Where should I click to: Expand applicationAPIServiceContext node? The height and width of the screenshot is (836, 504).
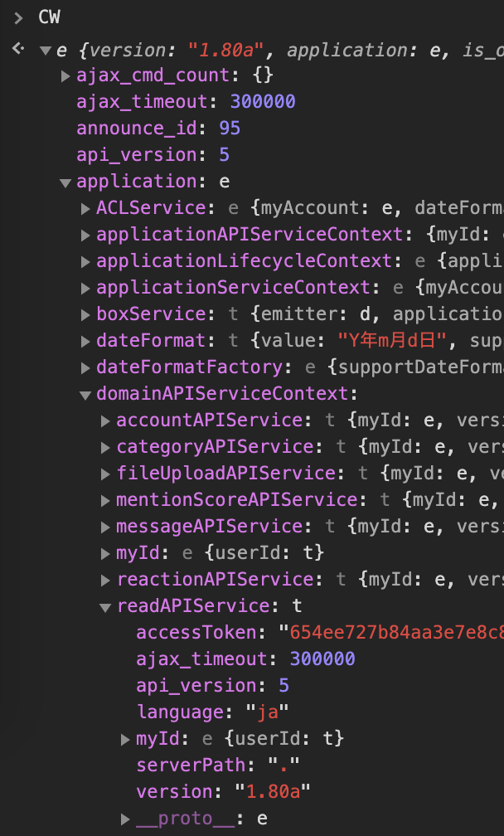pyautogui.click(x=85, y=236)
